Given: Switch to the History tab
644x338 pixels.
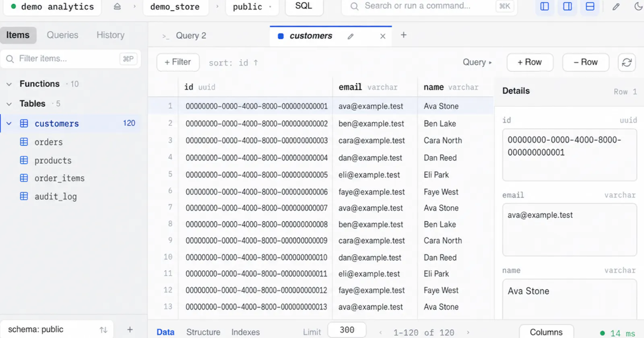Looking at the screenshot, I should 110,35.
